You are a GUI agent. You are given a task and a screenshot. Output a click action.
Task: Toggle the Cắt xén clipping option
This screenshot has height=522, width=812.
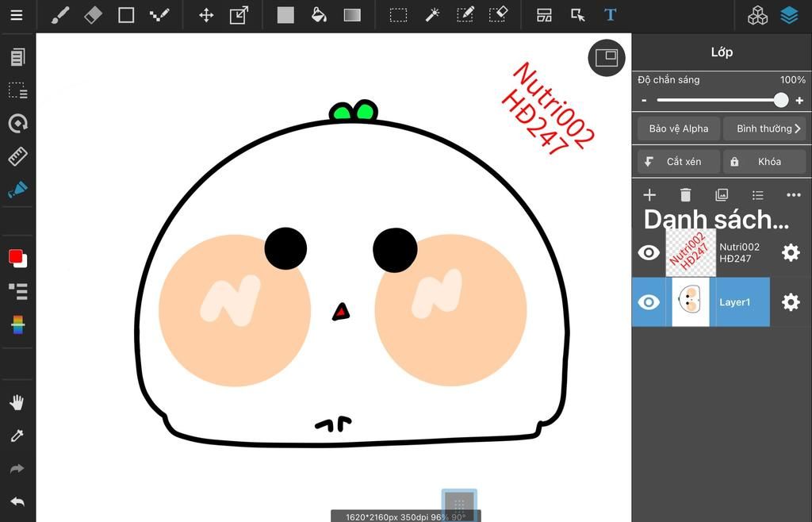click(x=679, y=162)
